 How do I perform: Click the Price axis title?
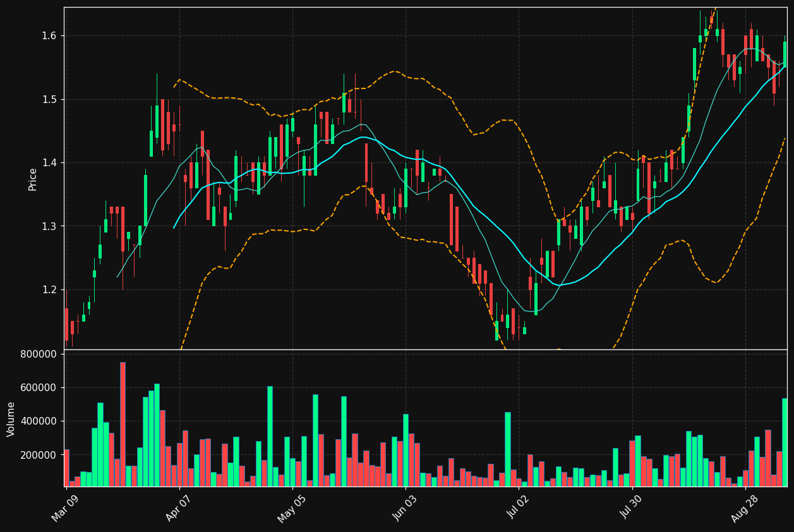(33, 179)
